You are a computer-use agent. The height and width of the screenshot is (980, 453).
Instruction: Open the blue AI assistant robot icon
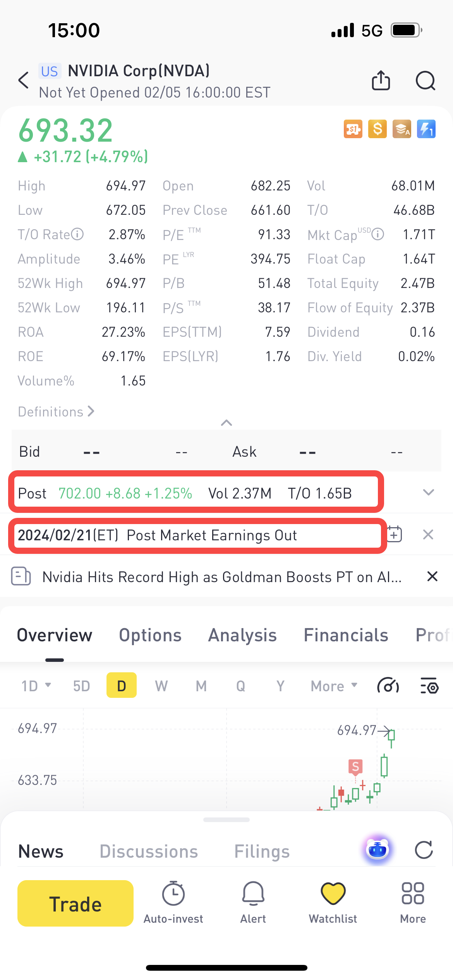pyautogui.click(x=377, y=850)
